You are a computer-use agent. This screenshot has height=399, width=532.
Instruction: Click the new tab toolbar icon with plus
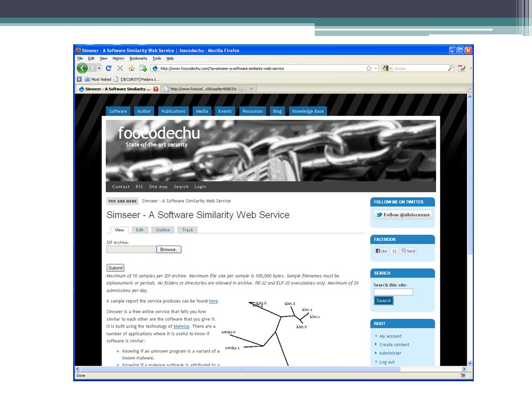(143, 68)
